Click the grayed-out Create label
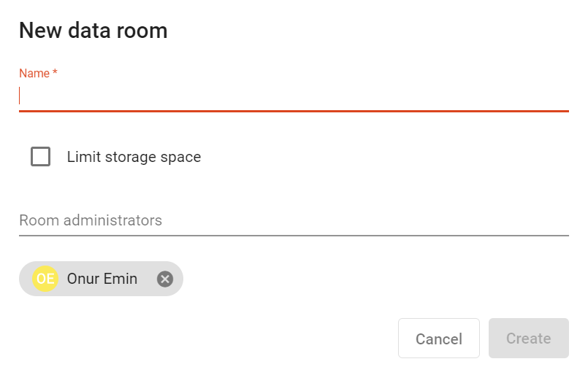 point(529,339)
